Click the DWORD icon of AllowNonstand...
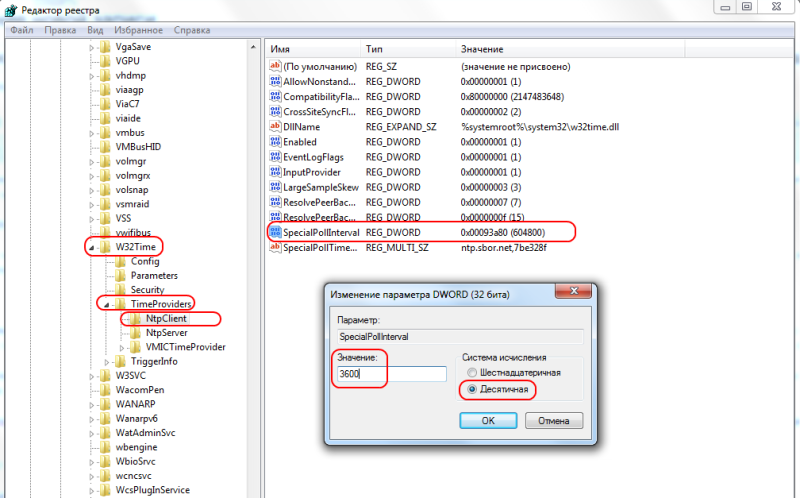The height and width of the screenshot is (498, 800). tap(276, 81)
